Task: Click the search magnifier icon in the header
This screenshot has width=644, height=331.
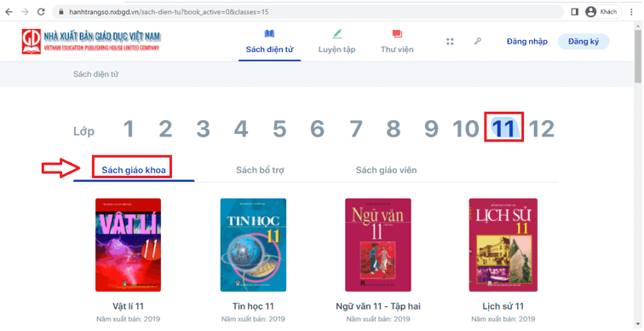Action: point(477,41)
